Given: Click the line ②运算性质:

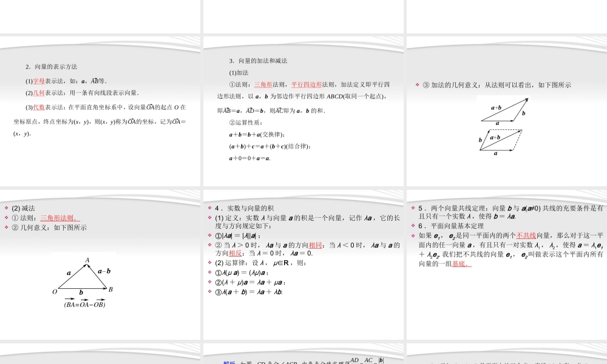Looking at the screenshot, I should pos(246,123).
